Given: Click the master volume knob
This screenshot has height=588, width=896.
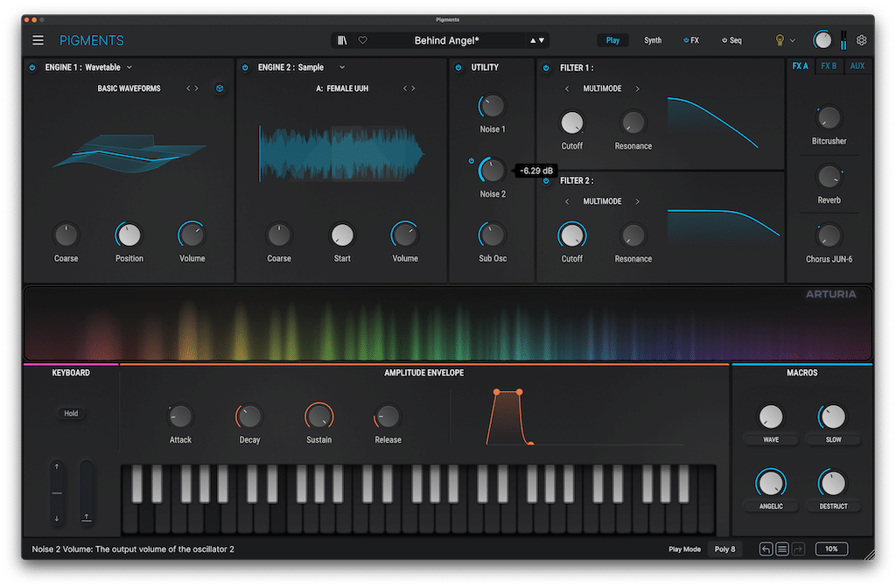Looking at the screenshot, I should click(x=822, y=40).
